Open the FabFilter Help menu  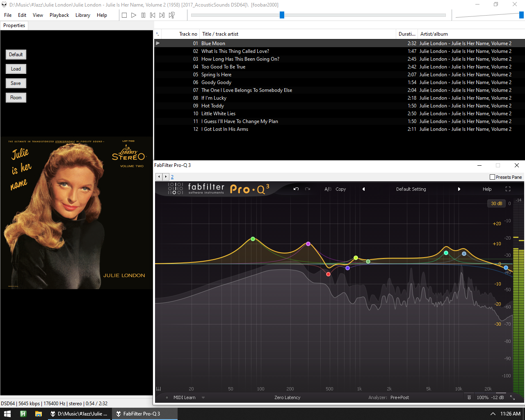487,189
